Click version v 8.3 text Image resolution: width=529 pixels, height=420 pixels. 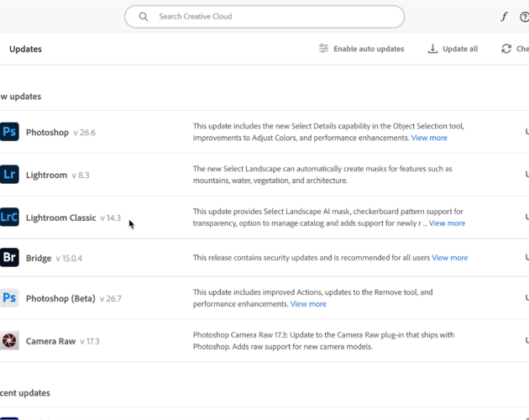click(x=81, y=176)
